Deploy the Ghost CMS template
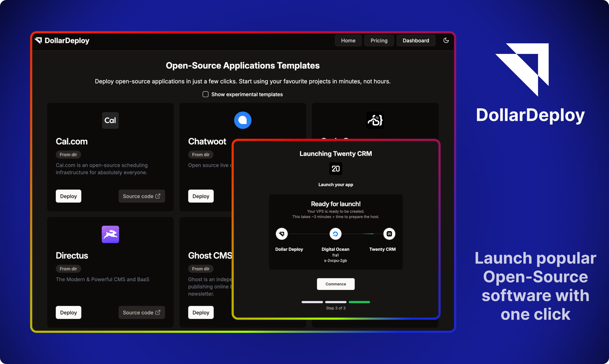609x364 pixels. pyautogui.click(x=201, y=312)
